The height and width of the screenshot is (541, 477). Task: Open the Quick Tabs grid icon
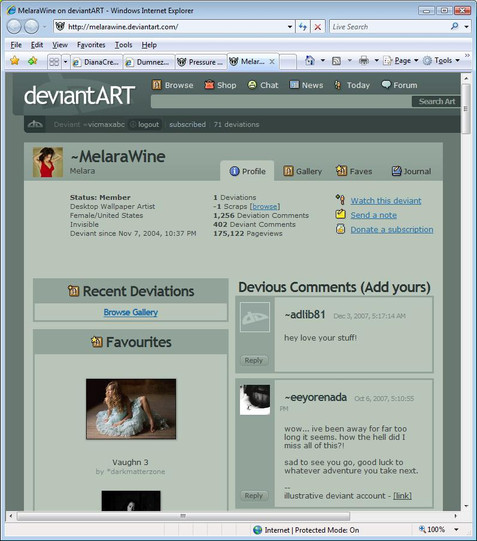tap(54, 62)
